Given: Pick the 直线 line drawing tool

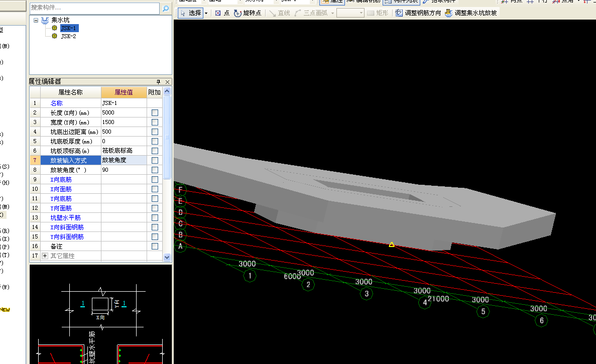Looking at the screenshot, I should coord(279,13).
